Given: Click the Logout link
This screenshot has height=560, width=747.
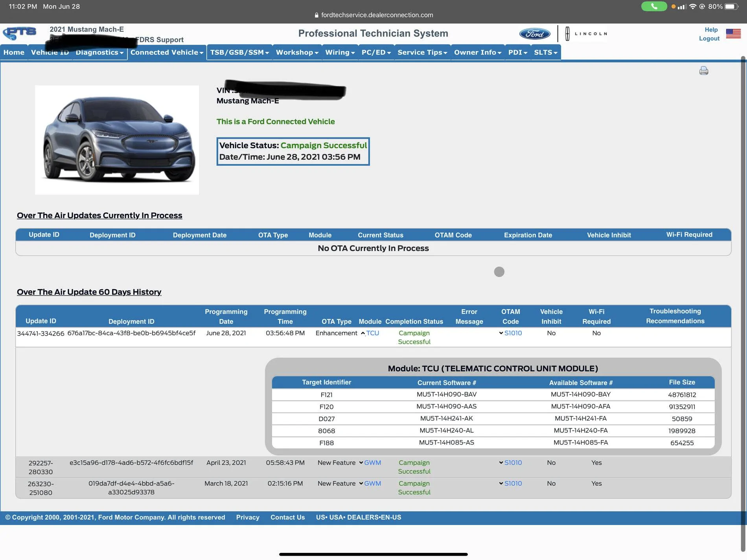Looking at the screenshot, I should pos(709,39).
